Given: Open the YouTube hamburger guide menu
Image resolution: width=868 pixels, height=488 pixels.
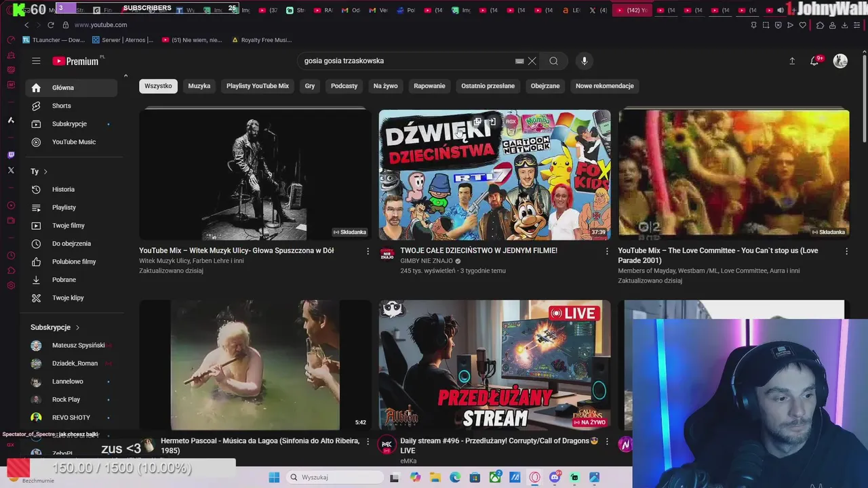Looking at the screenshot, I should point(36,61).
